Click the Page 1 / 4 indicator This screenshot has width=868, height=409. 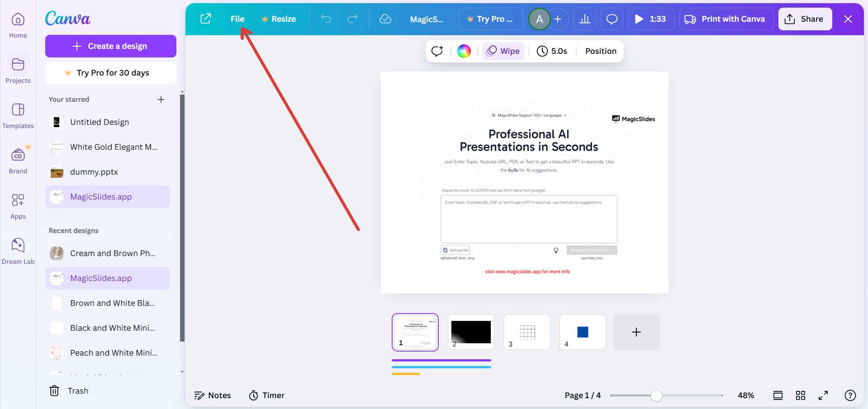coord(583,395)
